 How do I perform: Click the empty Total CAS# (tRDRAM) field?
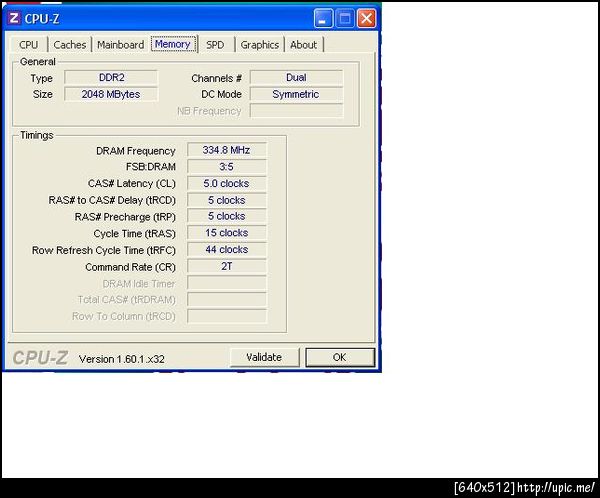[x=227, y=300]
